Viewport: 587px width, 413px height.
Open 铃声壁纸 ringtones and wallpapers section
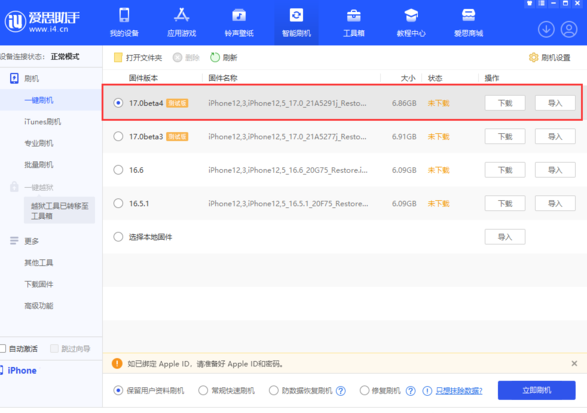pyautogui.click(x=239, y=22)
